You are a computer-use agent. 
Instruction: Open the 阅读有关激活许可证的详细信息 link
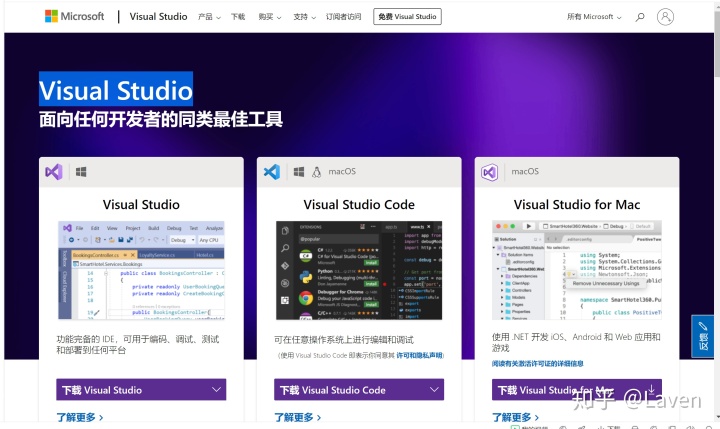(x=537, y=363)
